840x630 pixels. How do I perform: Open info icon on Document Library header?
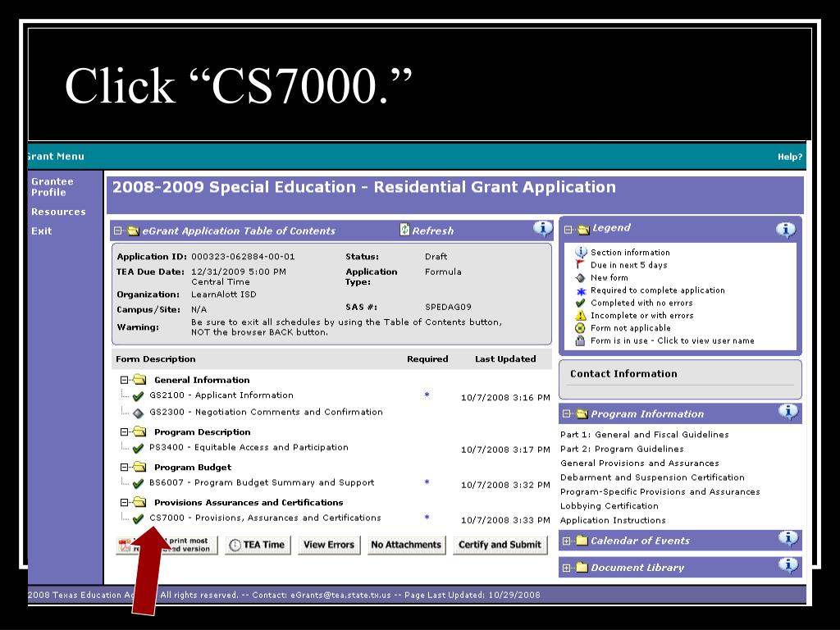pos(787,565)
